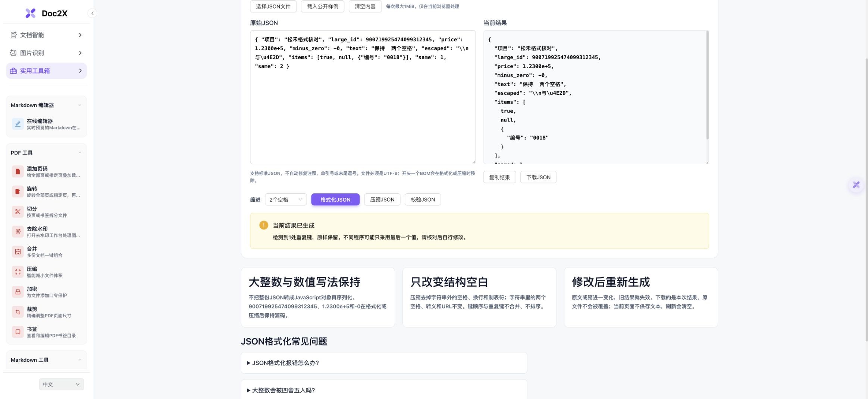
Task: Click the 只改变结构空白 heading
Action: pos(449,282)
